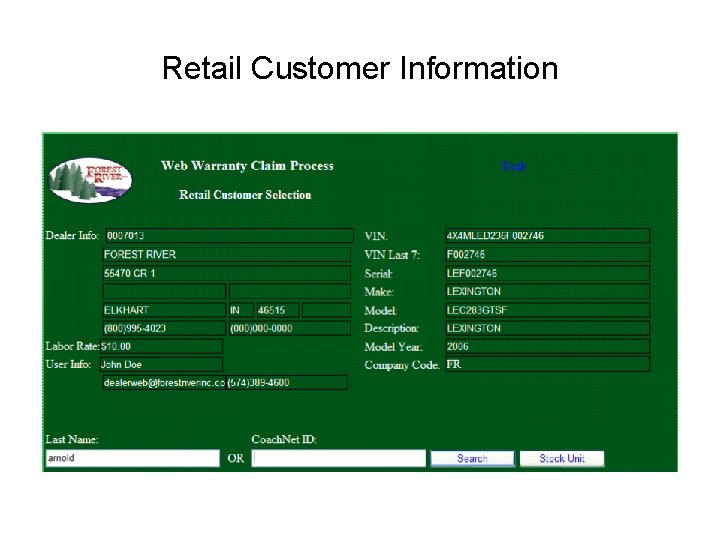Click the VIN Last 7 field F002746

tap(548, 254)
